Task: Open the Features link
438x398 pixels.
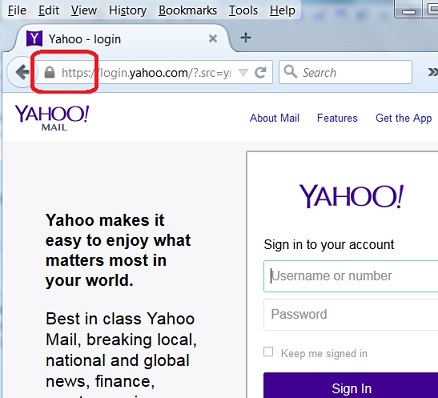Action: coord(337,118)
